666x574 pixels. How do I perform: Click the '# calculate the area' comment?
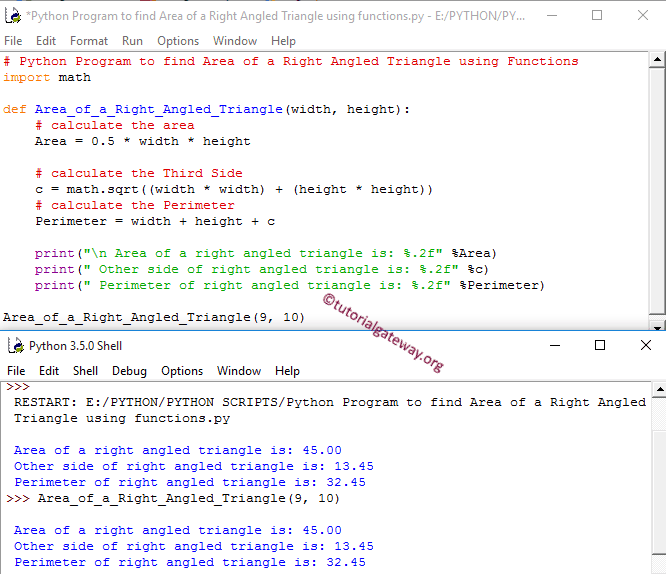[115, 125]
